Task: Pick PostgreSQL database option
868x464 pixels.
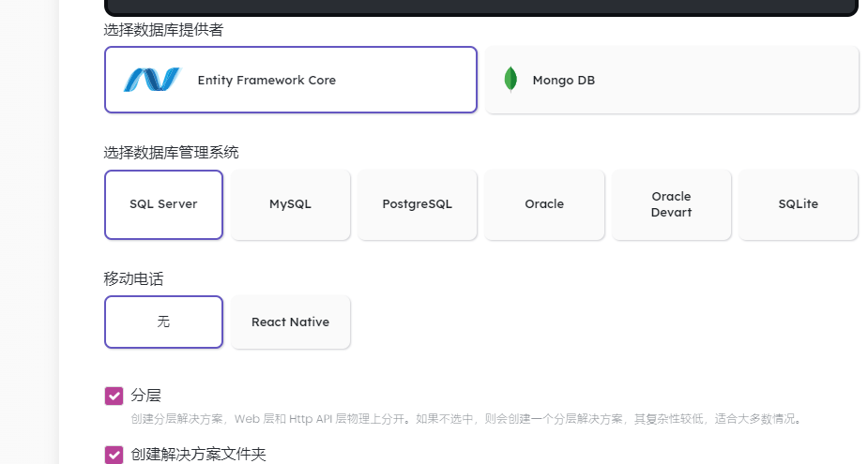Action: tap(418, 204)
